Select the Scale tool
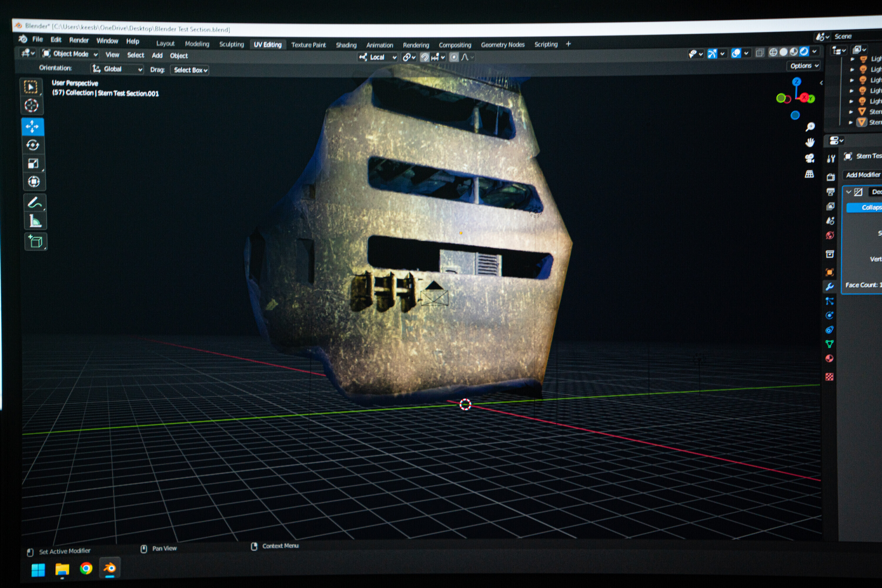This screenshot has width=882, height=588. pyautogui.click(x=34, y=163)
